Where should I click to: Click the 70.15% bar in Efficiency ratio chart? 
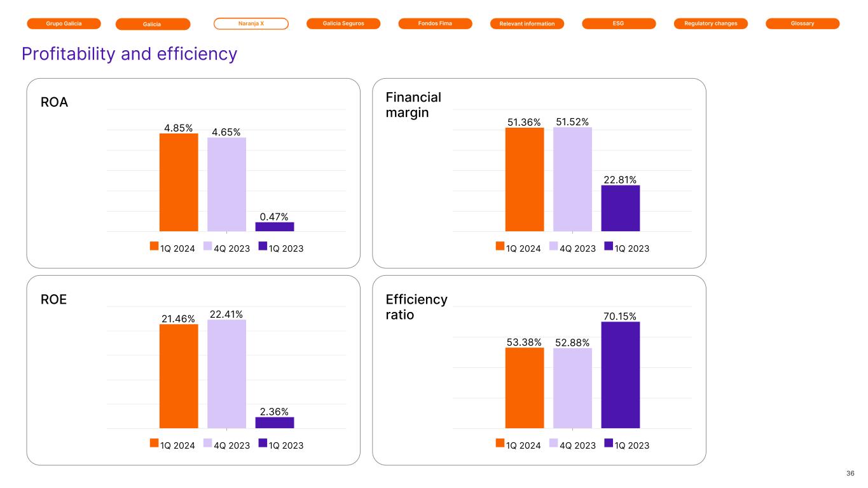click(x=620, y=375)
